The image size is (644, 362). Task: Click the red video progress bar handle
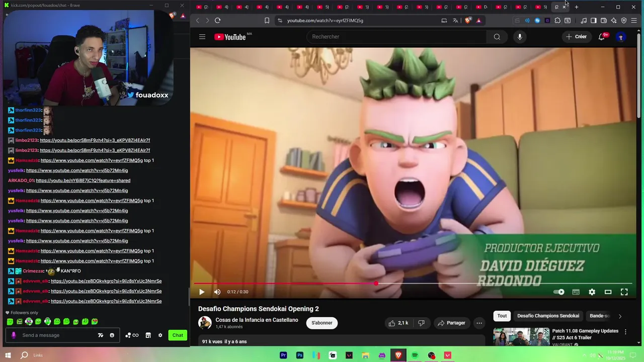pos(376,284)
